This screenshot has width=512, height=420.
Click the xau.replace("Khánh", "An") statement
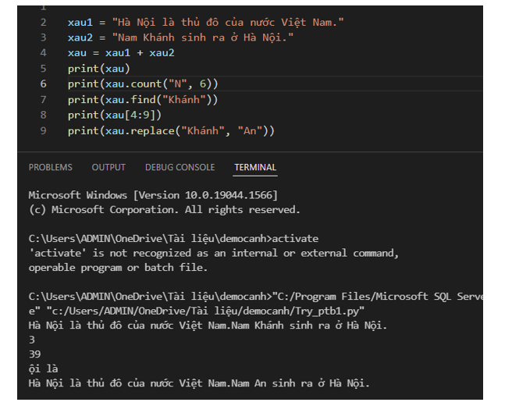[171, 130]
